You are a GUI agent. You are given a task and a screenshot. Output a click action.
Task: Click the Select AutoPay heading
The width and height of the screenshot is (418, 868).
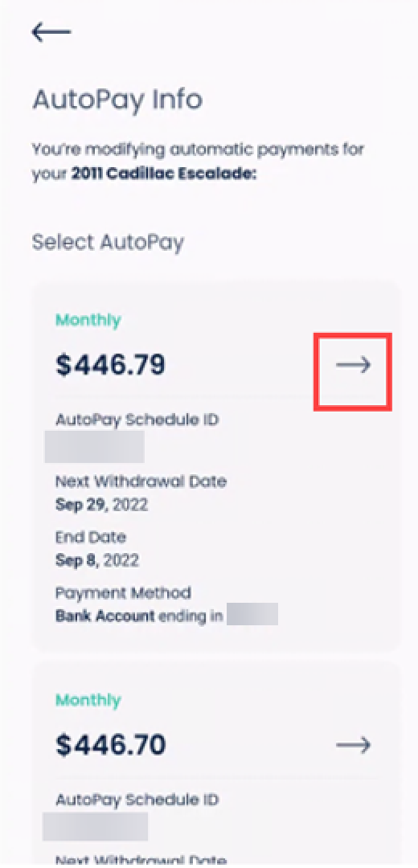(108, 242)
